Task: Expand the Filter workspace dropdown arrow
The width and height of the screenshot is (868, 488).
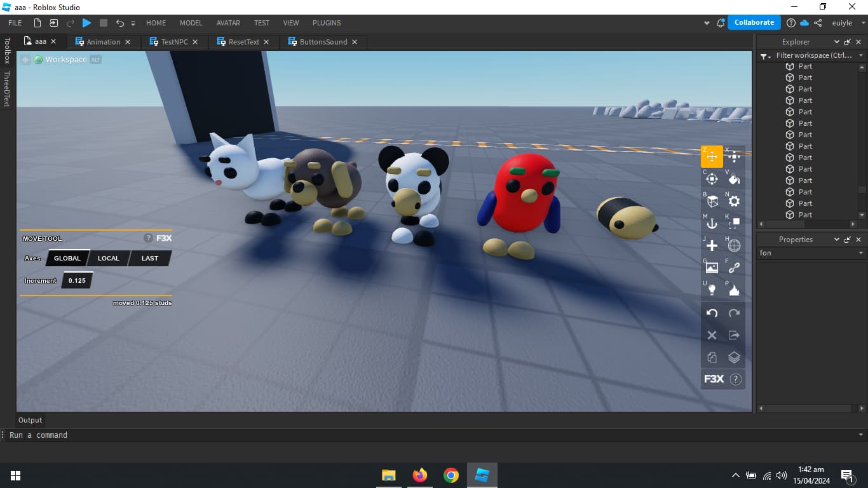Action: (862, 55)
